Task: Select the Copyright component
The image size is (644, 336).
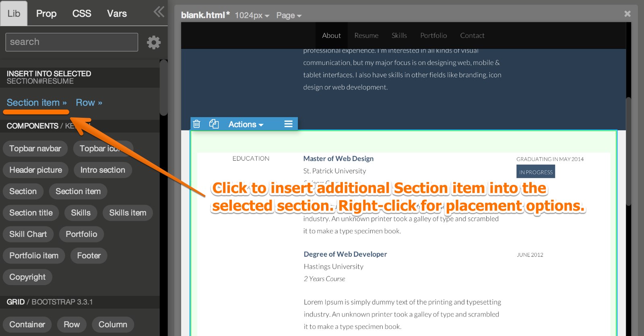Action: tap(27, 277)
